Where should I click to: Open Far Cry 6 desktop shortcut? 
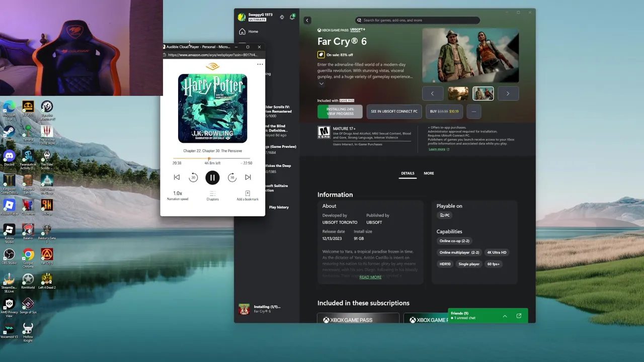pyautogui.click(x=47, y=257)
